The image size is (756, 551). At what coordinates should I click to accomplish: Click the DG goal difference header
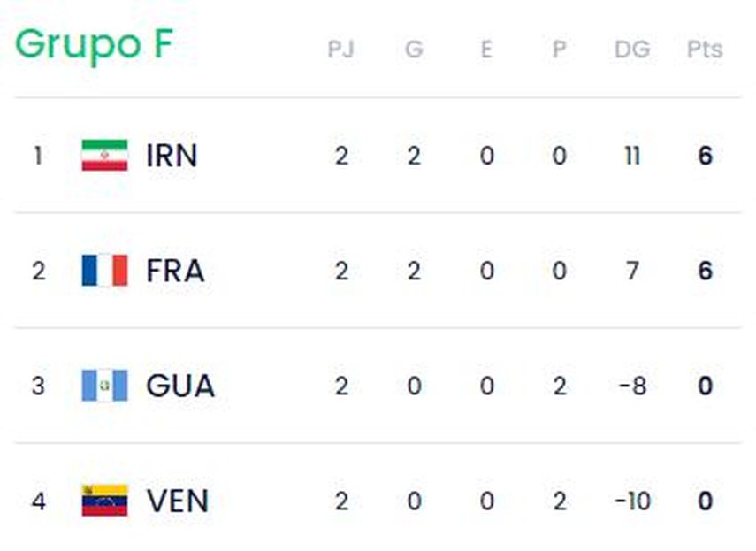pos(632,50)
